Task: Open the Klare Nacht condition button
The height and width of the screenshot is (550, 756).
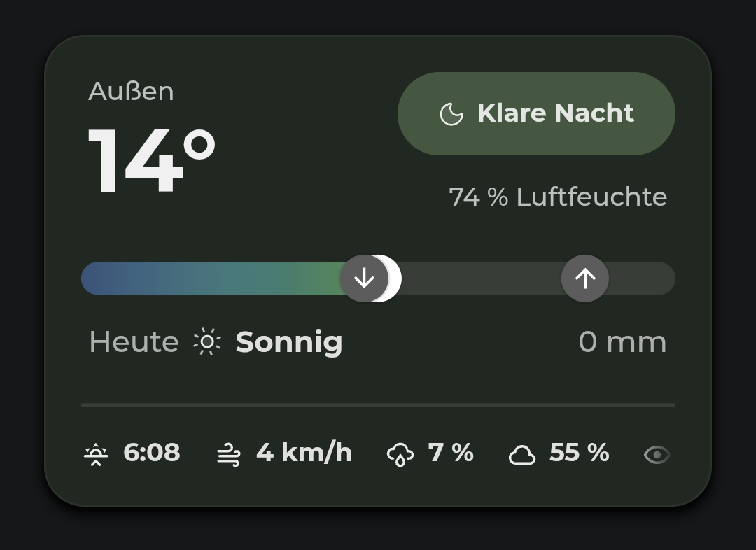Action: pos(536,114)
